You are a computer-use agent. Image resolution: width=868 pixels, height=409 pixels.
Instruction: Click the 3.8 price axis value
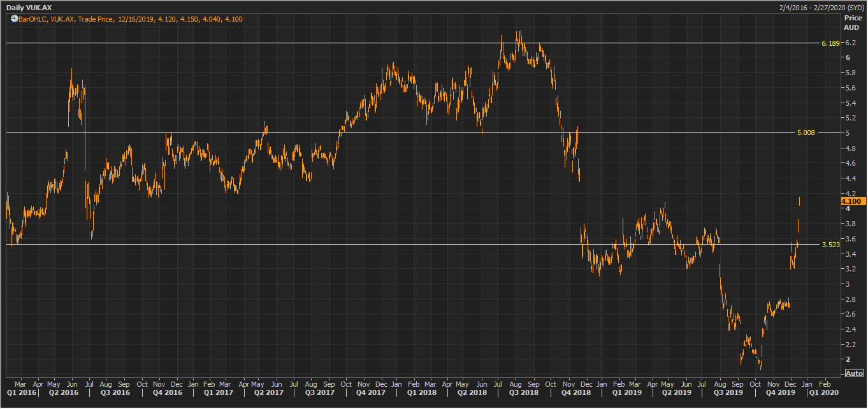[850, 224]
